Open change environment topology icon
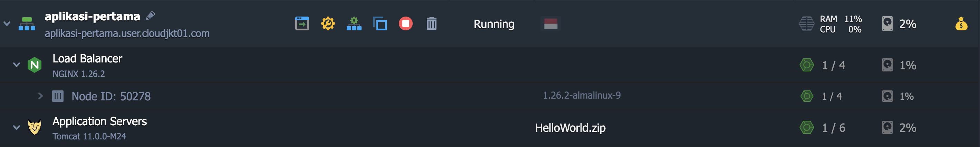980x147 pixels. (354, 23)
